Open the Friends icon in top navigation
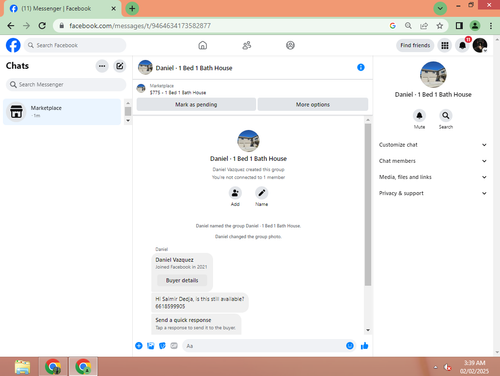The width and height of the screenshot is (500, 376). coord(247,45)
